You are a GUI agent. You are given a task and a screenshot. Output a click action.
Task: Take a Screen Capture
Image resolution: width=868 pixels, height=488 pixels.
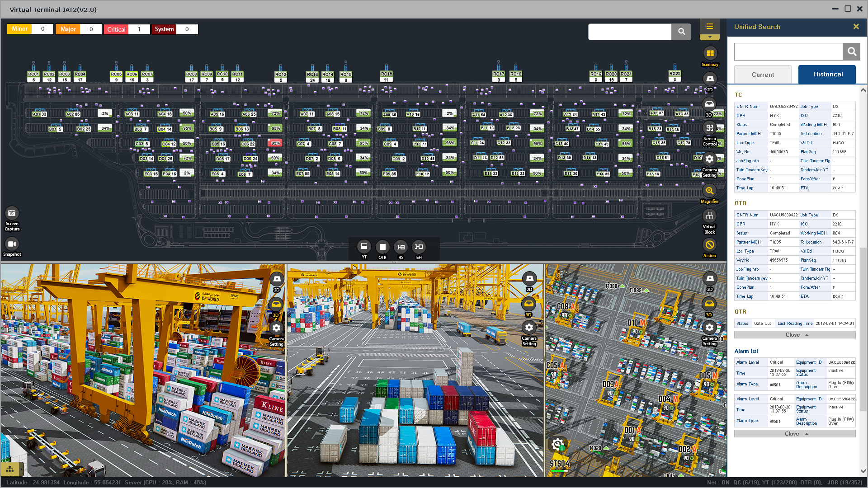tap(12, 213)
